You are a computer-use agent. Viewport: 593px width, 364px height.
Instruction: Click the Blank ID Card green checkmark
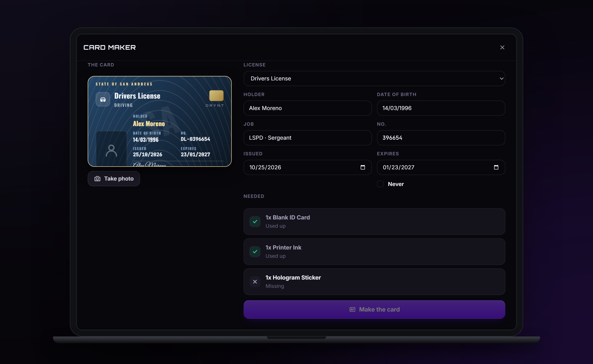coord(255,222)
